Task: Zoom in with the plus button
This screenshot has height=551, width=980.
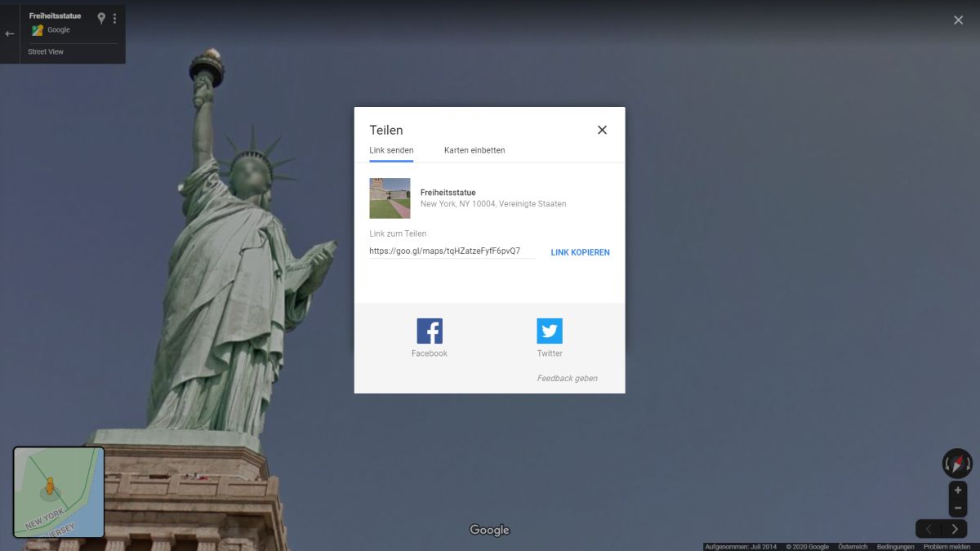Action: pyautogui.click(x=957, y=491)
